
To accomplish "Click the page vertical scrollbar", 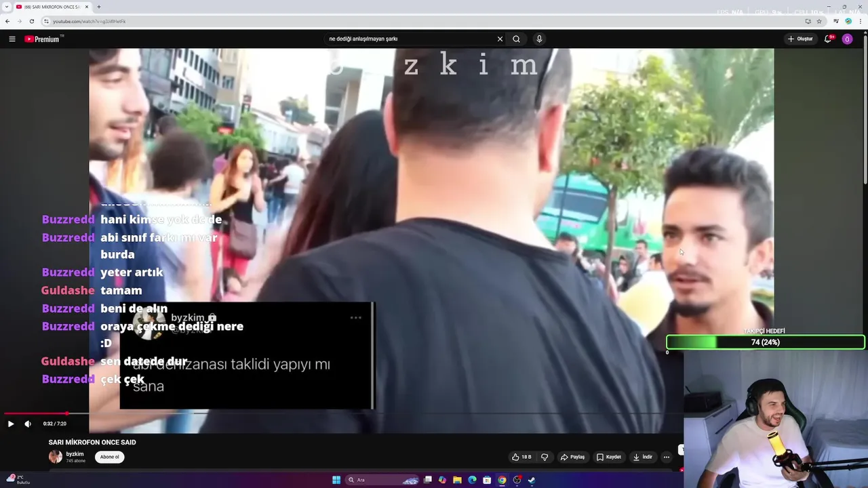I will (x=865, y=108).
